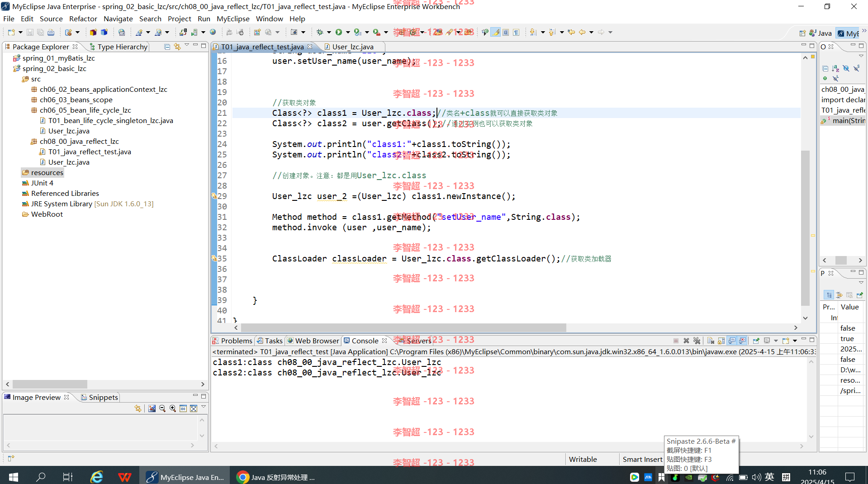868x484 pixels.
Task: Toggle Hide Fields in Outline view
Action: click(x=846, y=68)
